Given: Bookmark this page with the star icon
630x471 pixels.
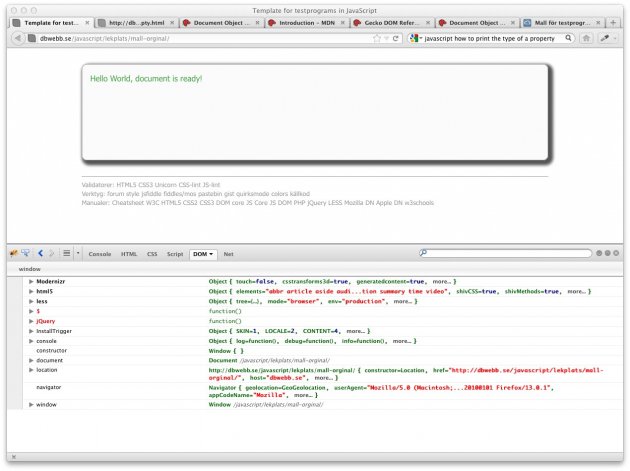Looking at the screenshot, I should [x=376, y=38].
